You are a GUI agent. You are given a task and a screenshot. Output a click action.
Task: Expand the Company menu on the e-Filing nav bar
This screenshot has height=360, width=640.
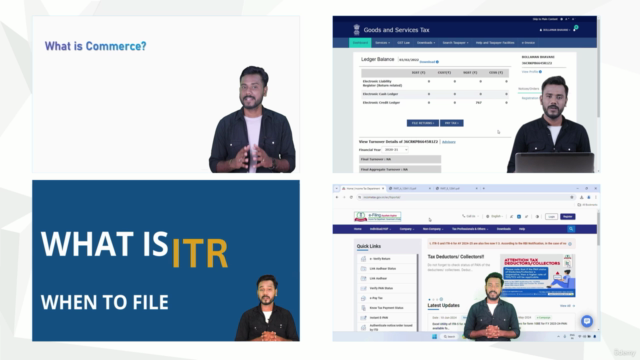407,229
